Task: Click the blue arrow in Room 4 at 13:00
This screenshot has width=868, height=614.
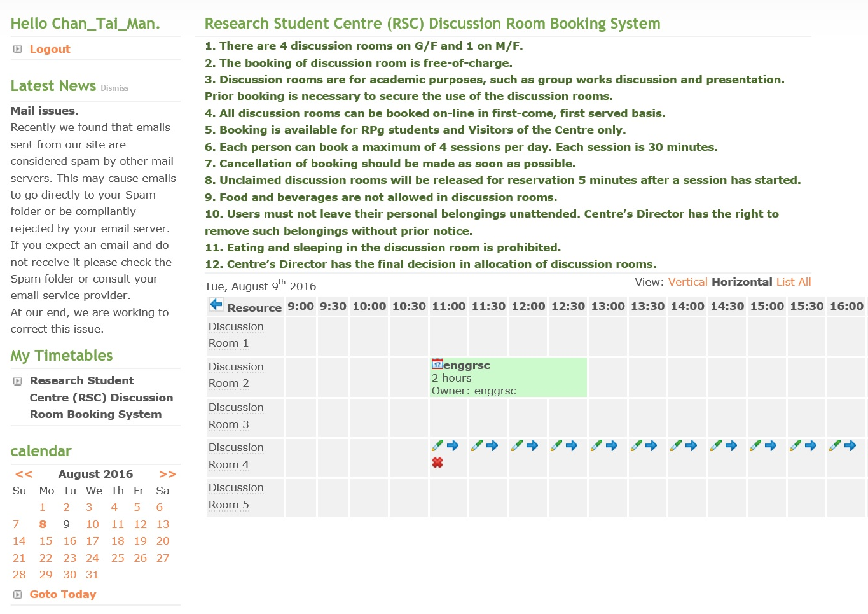Action: point(612,445)
